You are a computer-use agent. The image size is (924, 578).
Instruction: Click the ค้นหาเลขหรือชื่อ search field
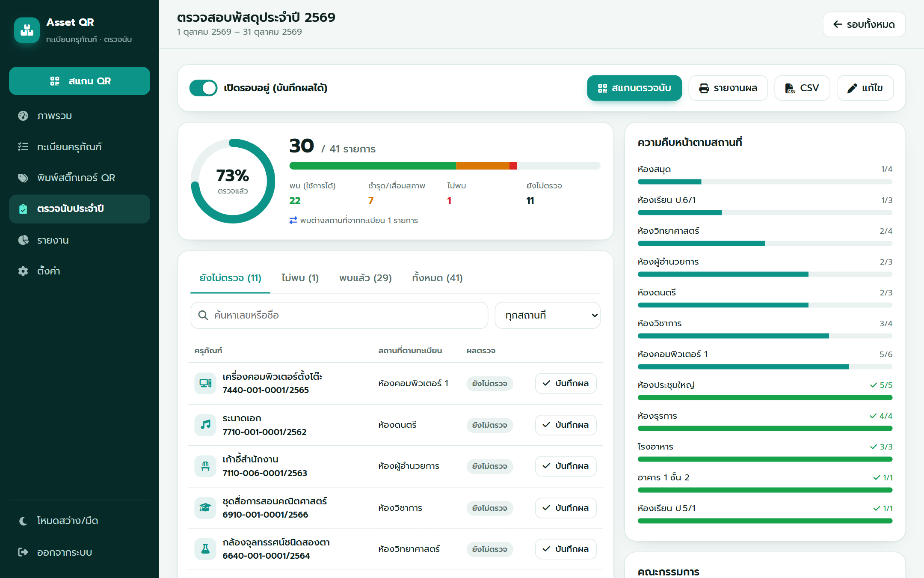[x=339, y=316]
